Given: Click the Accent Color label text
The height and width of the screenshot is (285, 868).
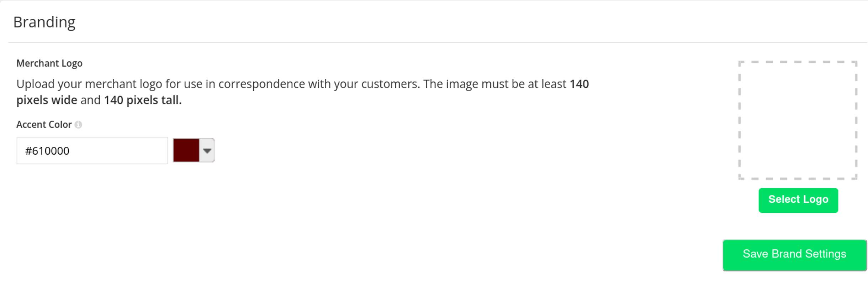Looking at the screenshot, I should tap(44, 125).
